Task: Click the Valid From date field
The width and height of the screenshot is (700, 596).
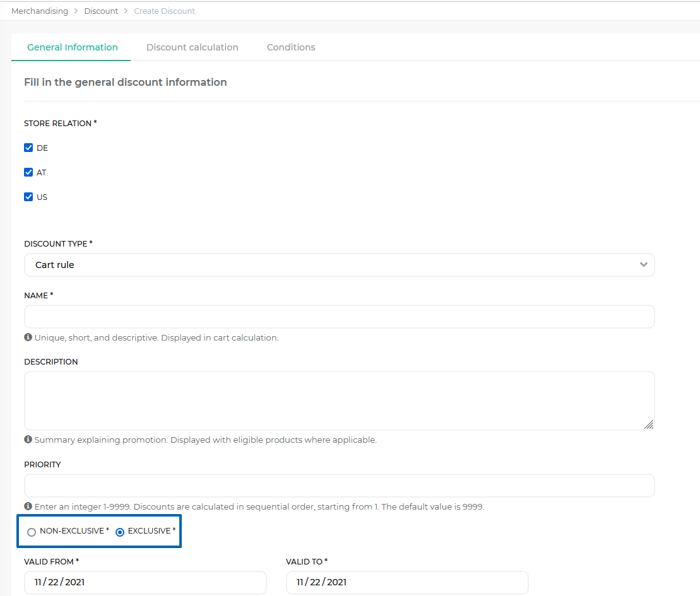Action: click(146, 582)
